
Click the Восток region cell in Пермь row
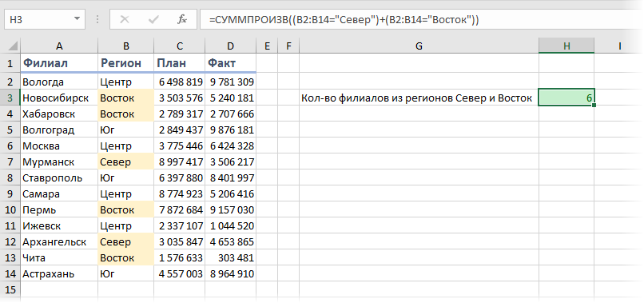[126, 210]
